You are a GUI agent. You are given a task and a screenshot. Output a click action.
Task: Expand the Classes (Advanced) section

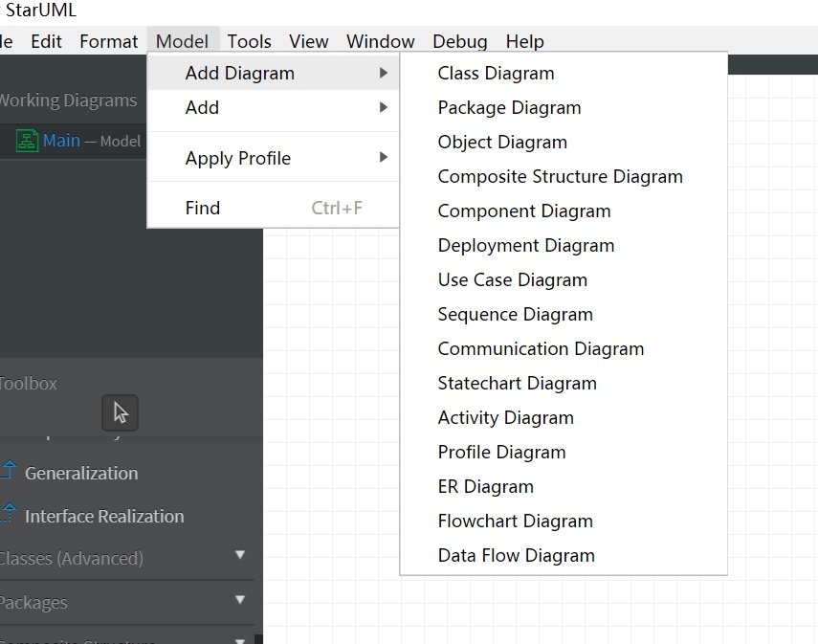(x=239, y=555)
